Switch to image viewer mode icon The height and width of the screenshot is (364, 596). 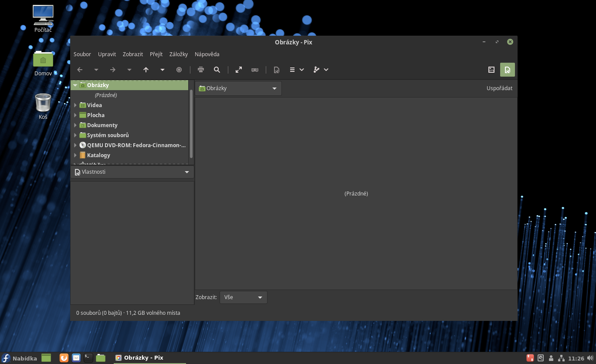tap(491, 70)
